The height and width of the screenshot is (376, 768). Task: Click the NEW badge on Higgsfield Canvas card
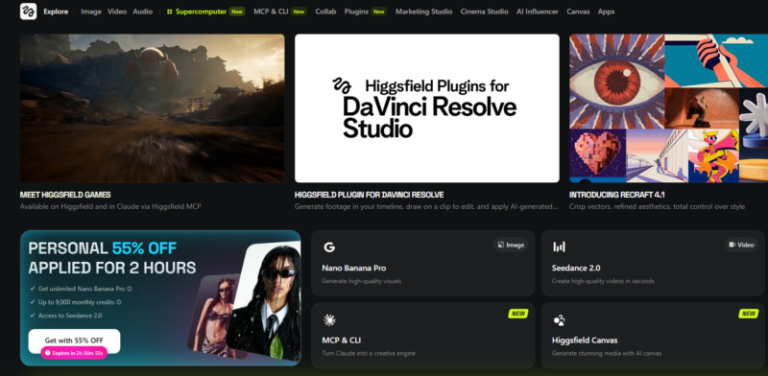click(x=748, y=313)
